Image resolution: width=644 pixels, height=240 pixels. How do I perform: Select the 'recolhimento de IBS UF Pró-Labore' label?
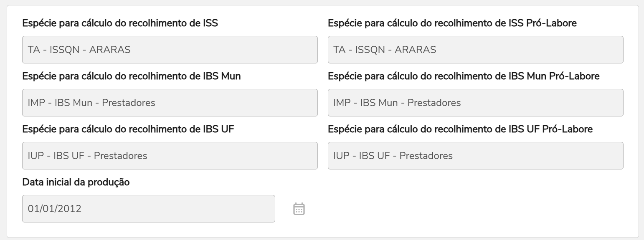[x=460, y=129]
